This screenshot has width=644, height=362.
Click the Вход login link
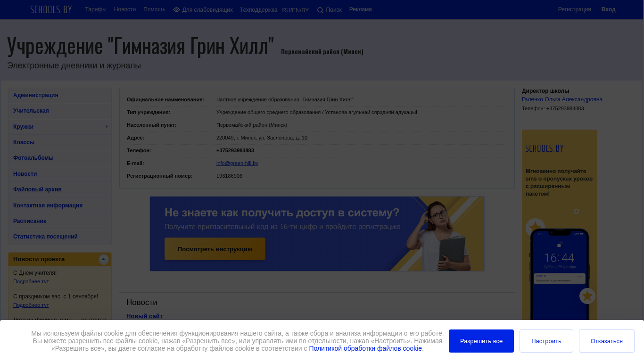click(608, 9)
